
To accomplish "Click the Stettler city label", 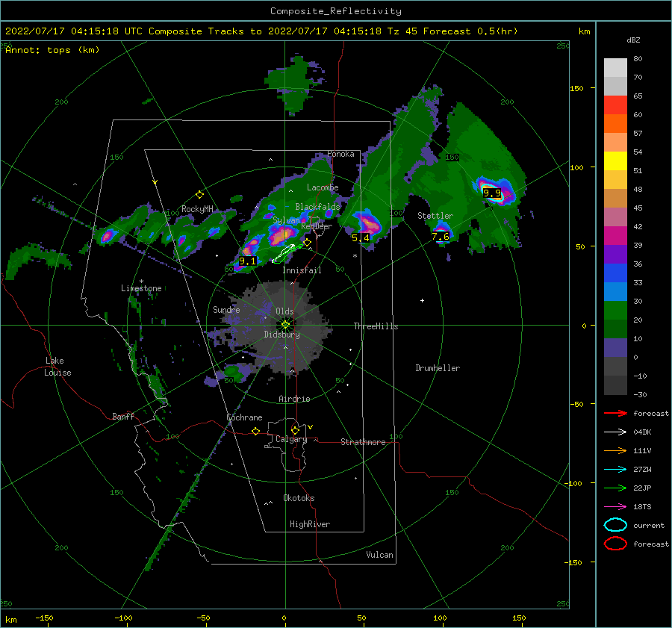I will pyautogui.click(x=435, y=216).
